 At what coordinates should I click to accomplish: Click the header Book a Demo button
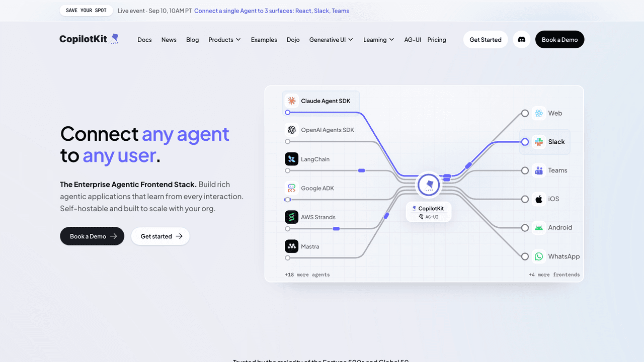[x=559, y=39]
